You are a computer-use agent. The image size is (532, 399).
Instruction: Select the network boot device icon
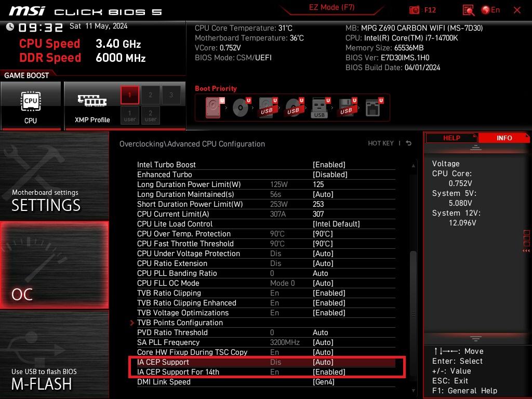tap(374, 107)
